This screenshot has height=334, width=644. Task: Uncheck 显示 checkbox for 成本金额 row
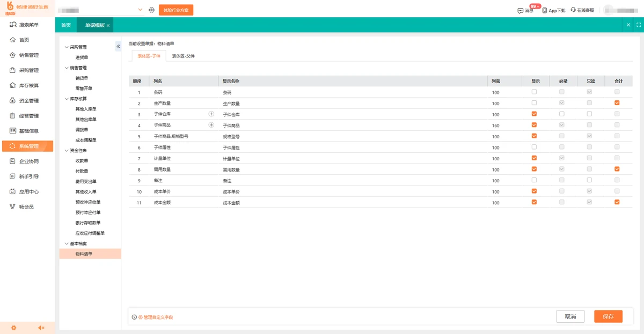534,202
